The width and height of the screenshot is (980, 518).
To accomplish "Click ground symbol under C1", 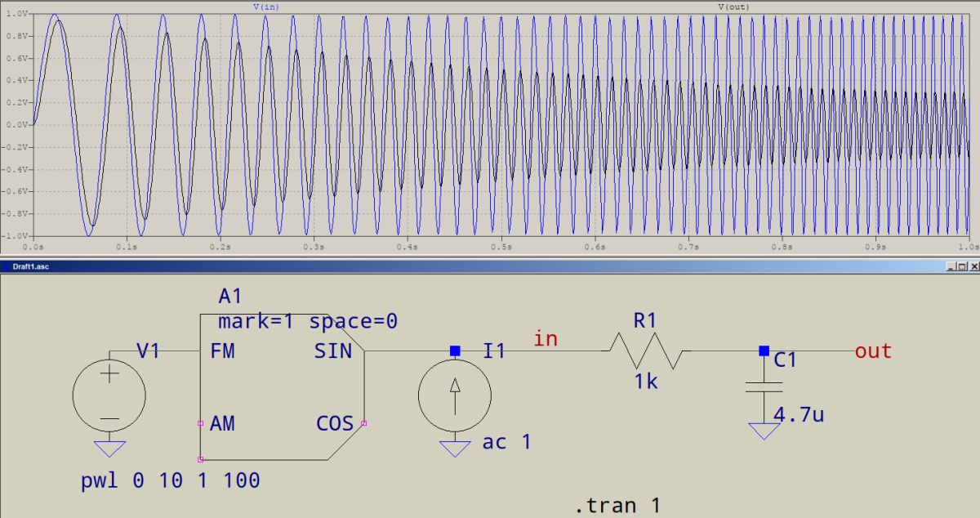I will [x=764, y=431].
